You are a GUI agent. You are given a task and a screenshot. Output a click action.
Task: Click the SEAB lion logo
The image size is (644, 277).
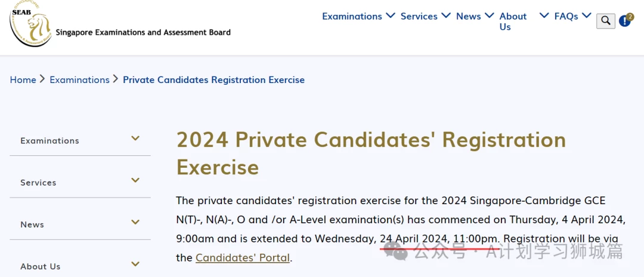31,24
